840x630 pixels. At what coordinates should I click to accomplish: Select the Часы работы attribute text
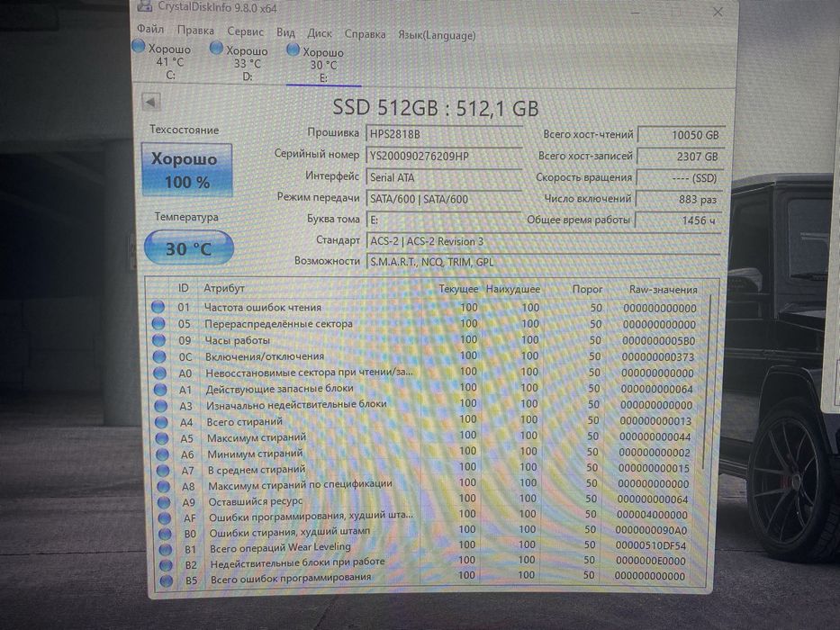[x=238, y=340]
